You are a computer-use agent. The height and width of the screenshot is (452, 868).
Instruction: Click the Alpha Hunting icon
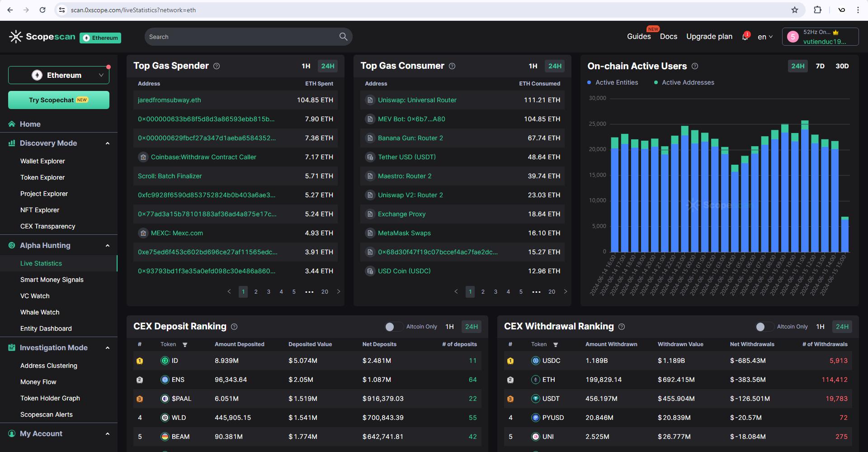12,245
